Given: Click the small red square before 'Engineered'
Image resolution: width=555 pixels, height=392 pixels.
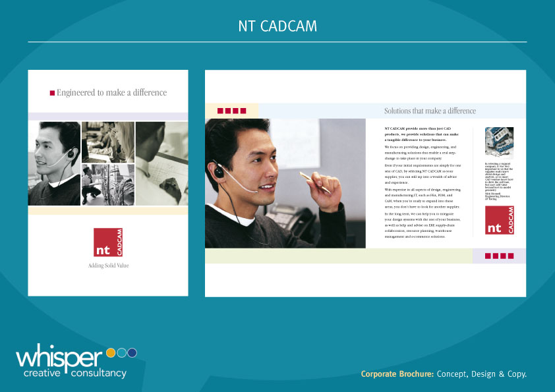Looking at the screenshot, I should pos(52,93).
